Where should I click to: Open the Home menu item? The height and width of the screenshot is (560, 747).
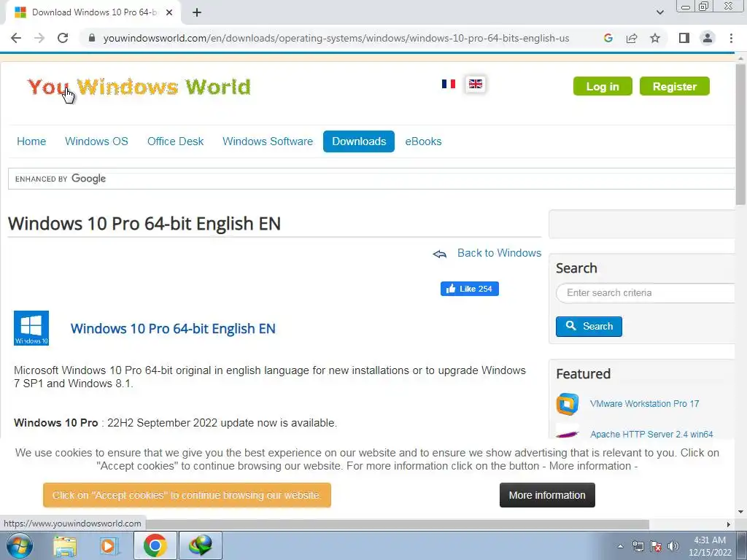31,141
